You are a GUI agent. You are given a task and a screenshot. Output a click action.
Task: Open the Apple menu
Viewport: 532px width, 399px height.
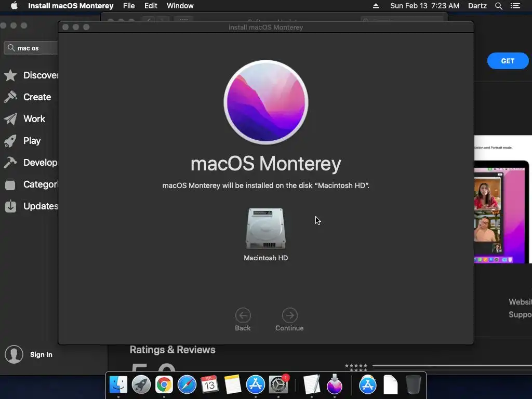pyautogui.click(x=14, y=6)
